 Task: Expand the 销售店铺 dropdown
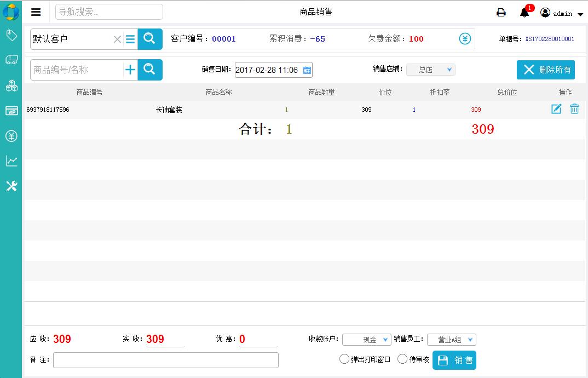click(431, 70)
